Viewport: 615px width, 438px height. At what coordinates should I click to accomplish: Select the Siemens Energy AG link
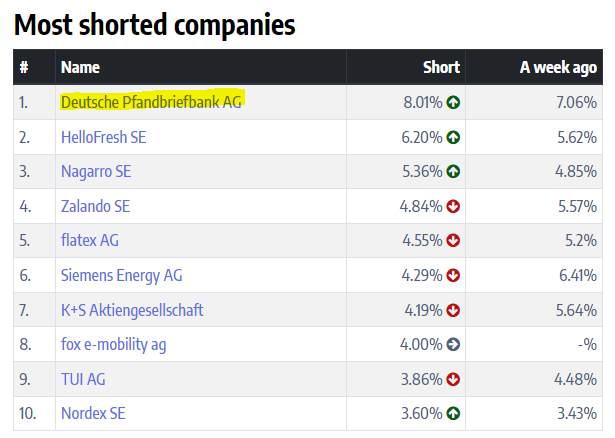click(x=121, y=275)
